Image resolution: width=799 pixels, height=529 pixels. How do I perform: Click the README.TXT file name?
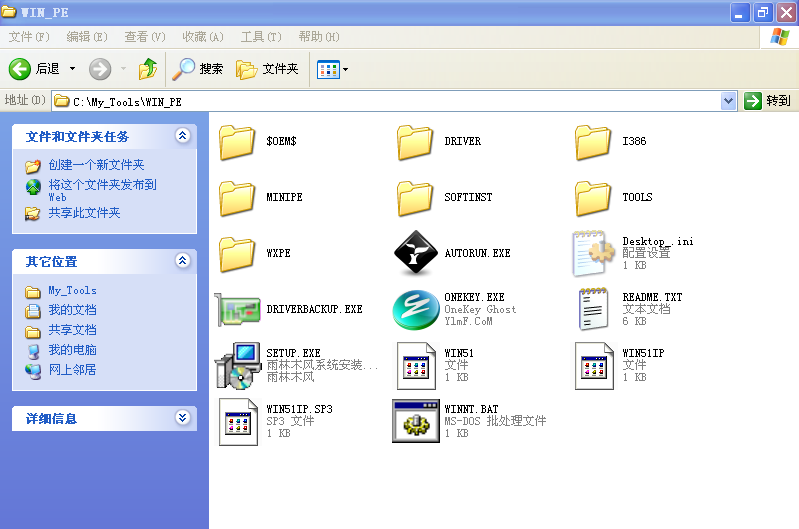coord(652,297)
